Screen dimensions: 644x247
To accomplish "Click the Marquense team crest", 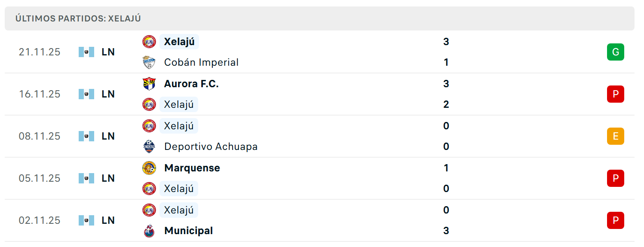I will click(x=149, y=168).
